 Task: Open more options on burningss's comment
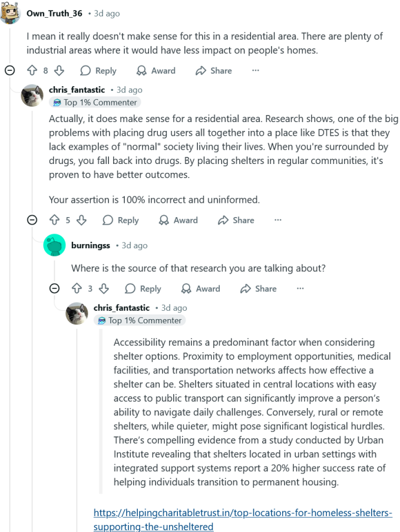pyautogui.click(x=300, y=289)
